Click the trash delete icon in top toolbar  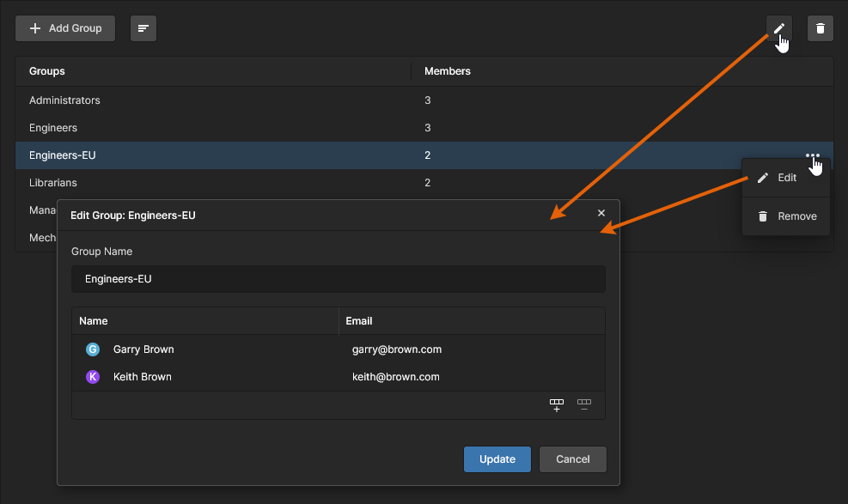click(x=821, y=28)
